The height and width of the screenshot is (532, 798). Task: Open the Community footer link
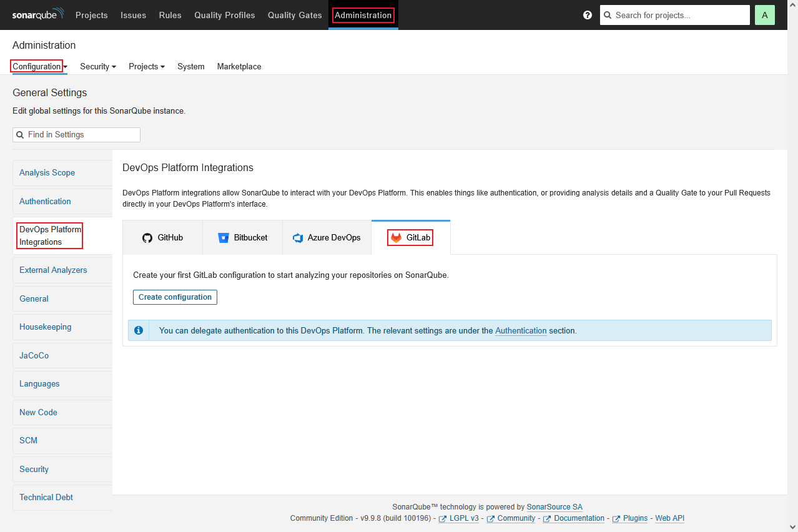pos(516,518)
